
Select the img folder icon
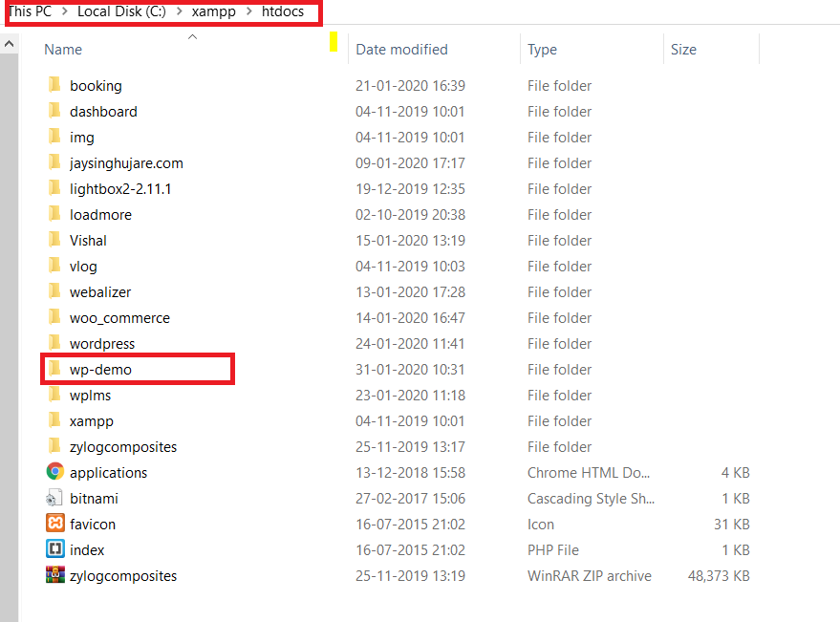coord(54,136)
